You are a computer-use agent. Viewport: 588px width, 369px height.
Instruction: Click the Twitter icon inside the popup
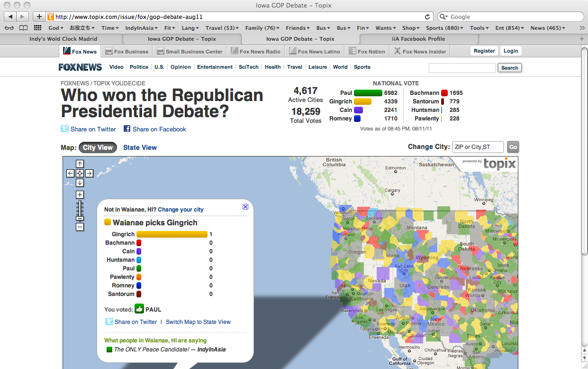click(x=109, y=322)
